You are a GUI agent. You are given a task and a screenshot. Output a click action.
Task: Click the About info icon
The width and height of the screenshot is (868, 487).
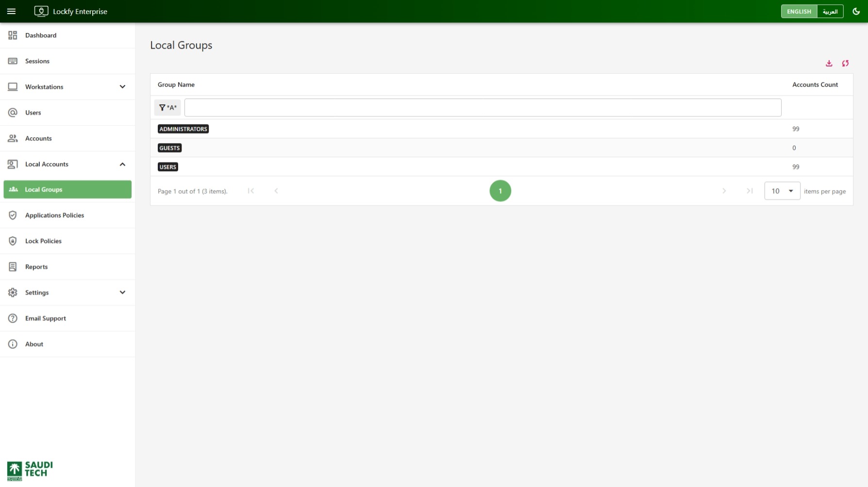(13, 344)
